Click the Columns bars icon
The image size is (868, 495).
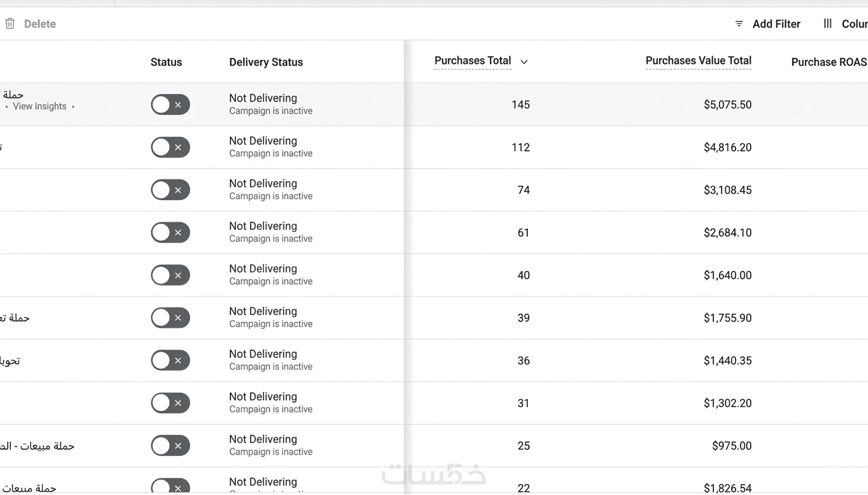point(828,24)
